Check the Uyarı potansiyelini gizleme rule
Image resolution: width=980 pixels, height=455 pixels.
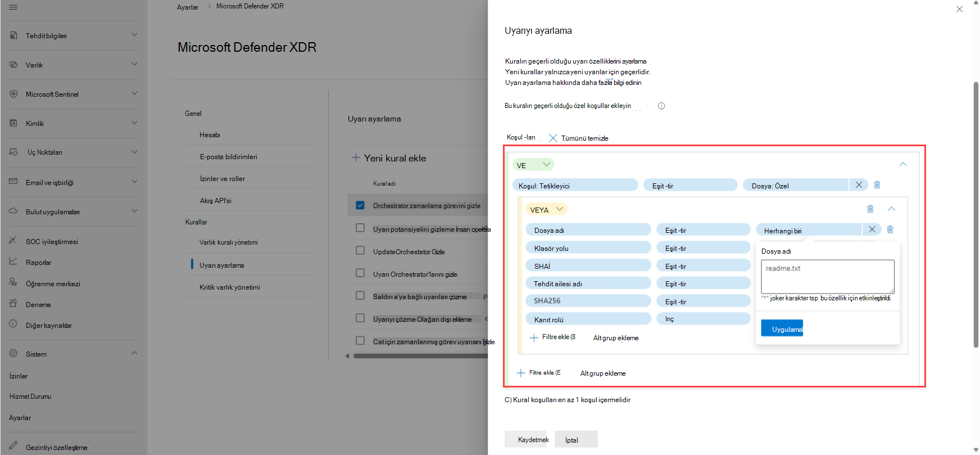(360, 228)
